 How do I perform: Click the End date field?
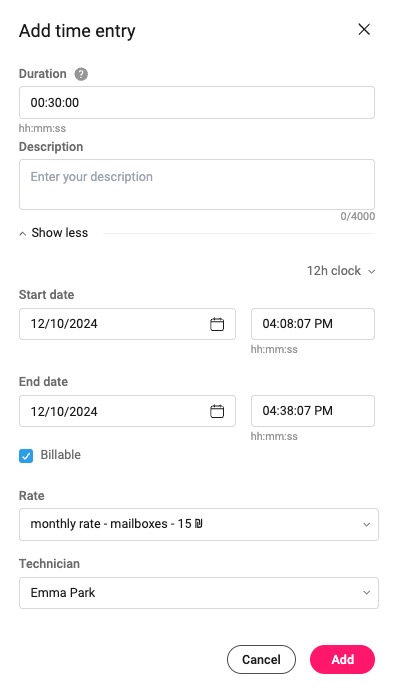[x=127, y=411]
